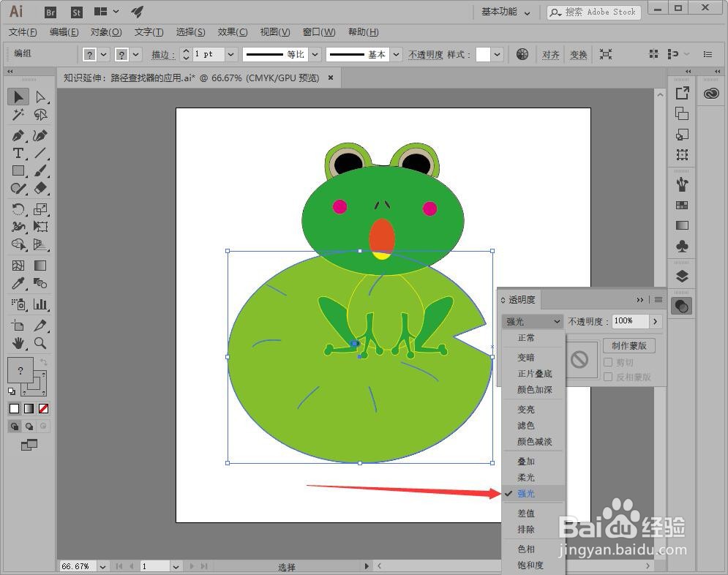Viewport: 728px width, 575px height.
Task: Expand the 不透明度 opacity arrow control
Action: tap(655, 320)
